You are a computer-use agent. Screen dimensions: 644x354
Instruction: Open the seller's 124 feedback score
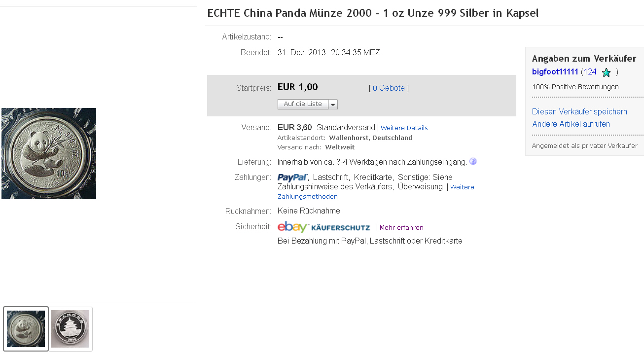point(590,72)
